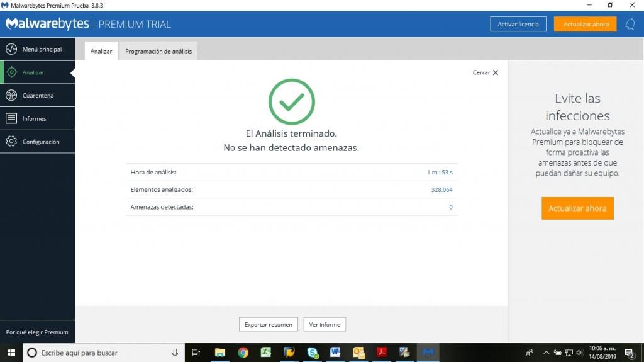Click the Malwarebytes logo in header
The height and width of the screenshot is (362, 644).
pyautogui.click(x=47, y=24)
